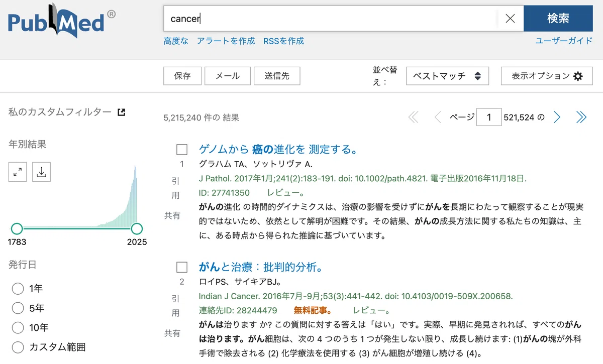Click the 521,524 の page total text
The image size is (603, 364).
point(525,117)
